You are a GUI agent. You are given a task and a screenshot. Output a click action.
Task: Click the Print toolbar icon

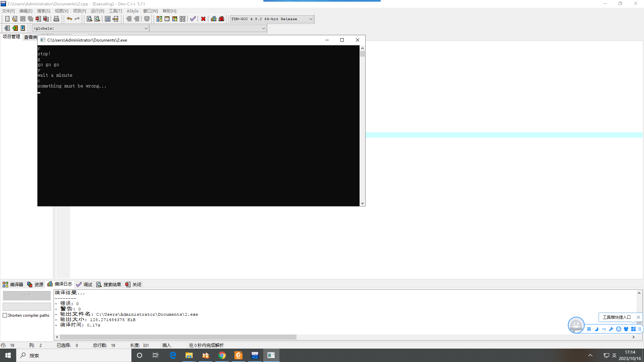click(x=56, y=19)
